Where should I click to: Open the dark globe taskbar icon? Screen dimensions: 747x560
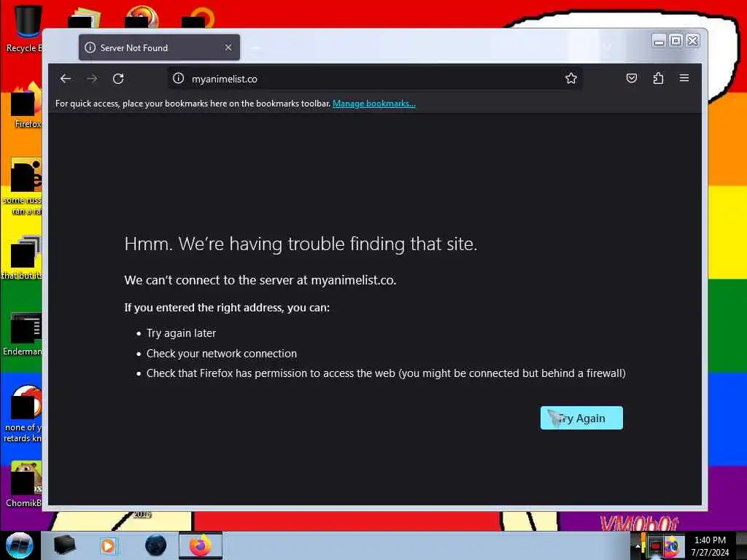pyautogui.click(x=156, y=545)
